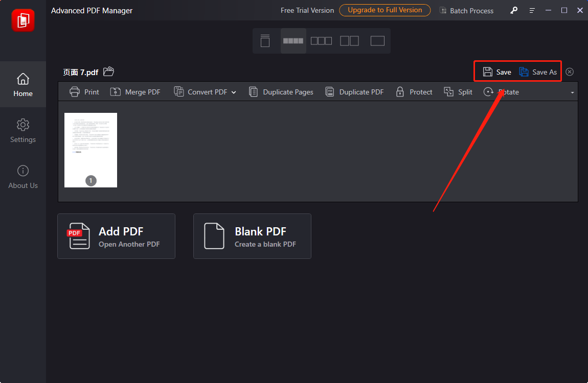Maximize the application window
This screenshot has height=383, width=588.
coord(564,11)
